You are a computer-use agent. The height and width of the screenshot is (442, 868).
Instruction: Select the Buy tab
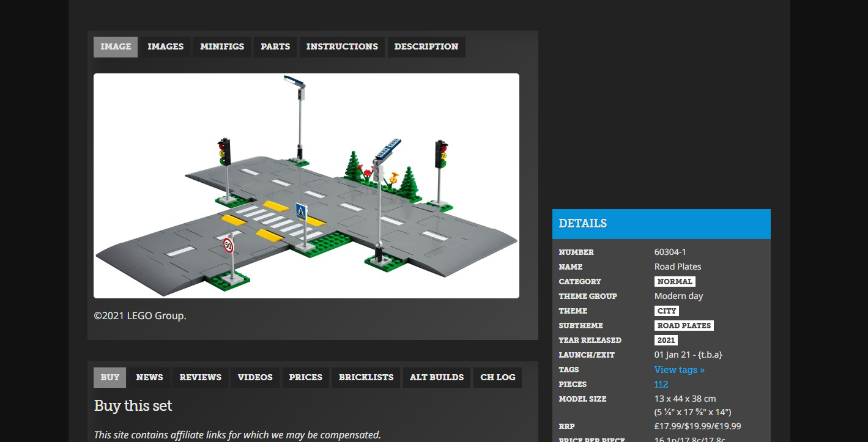[110, 378]
